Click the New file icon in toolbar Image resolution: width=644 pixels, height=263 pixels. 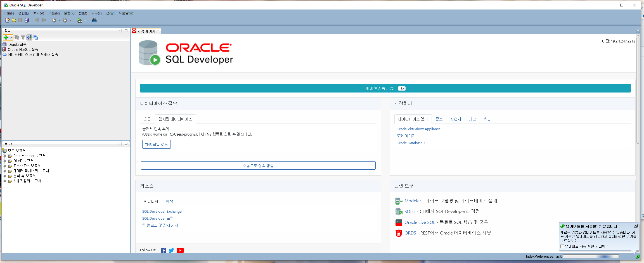pyautogui.click(x=7, y=20)
